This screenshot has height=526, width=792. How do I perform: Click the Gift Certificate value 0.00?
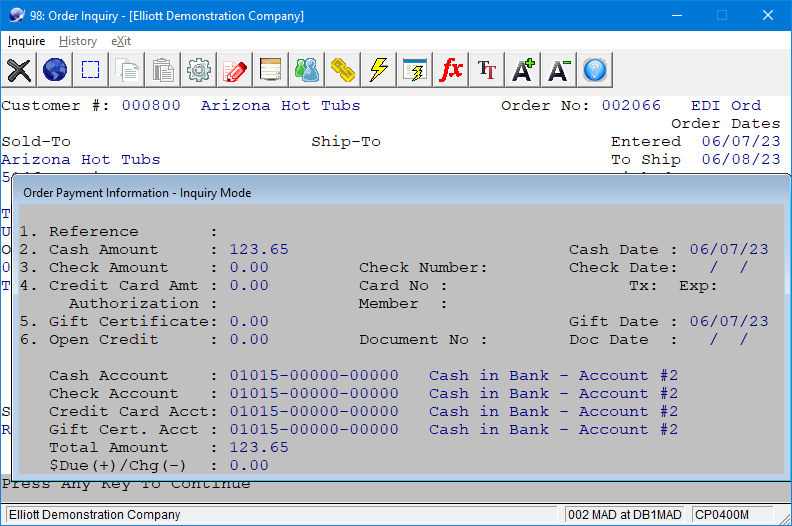[x=249, y=321]
